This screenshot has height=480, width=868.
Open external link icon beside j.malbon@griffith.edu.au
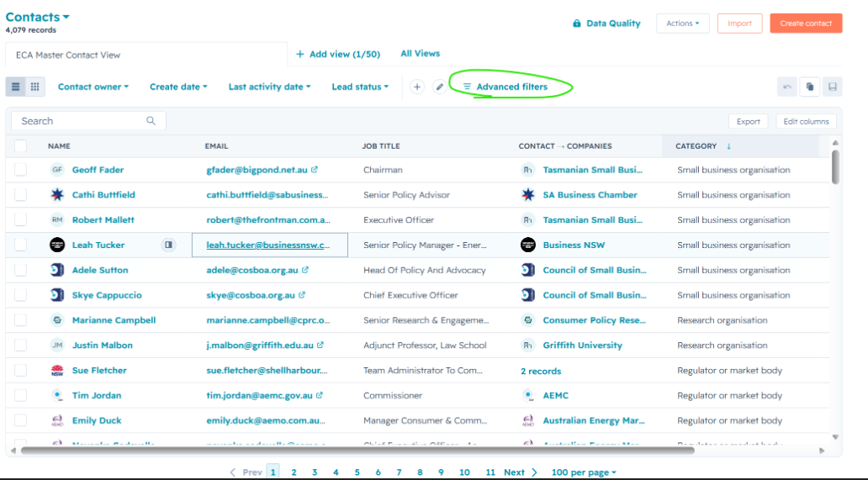coord(320,345)
